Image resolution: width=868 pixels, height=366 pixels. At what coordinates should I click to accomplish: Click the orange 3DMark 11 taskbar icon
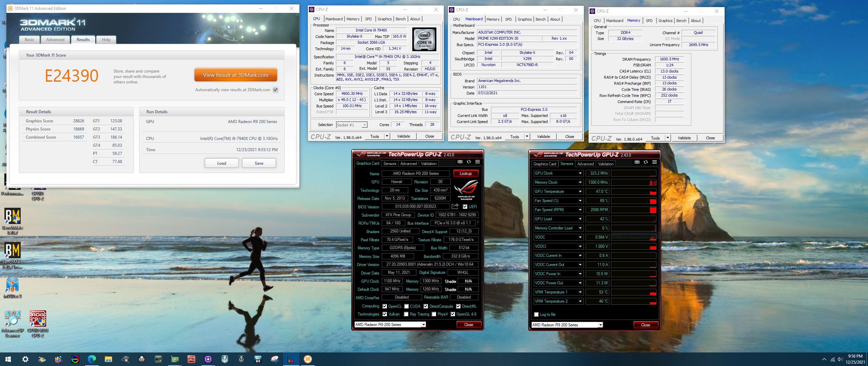tap(308, 359)
